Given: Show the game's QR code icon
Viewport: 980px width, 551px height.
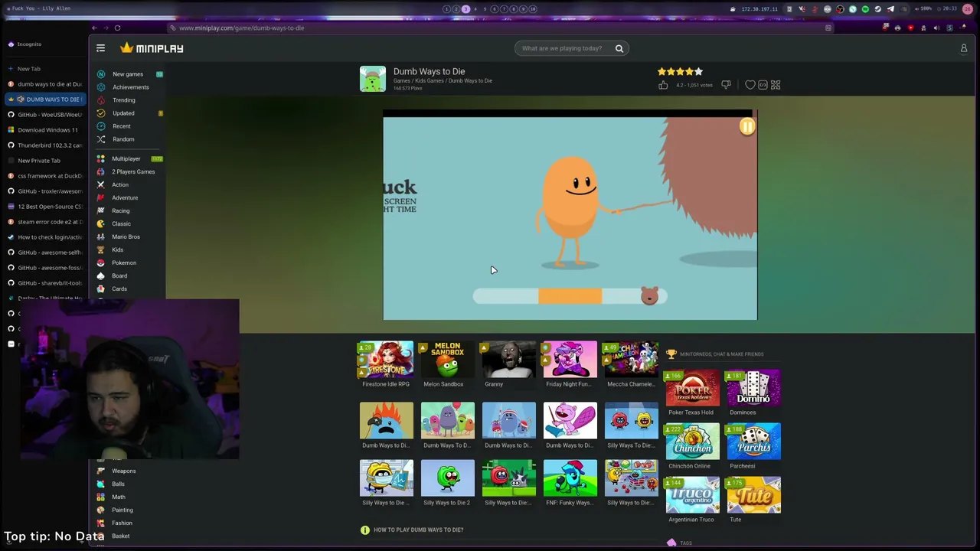Looking at the screenshot, I should [776, 85].
